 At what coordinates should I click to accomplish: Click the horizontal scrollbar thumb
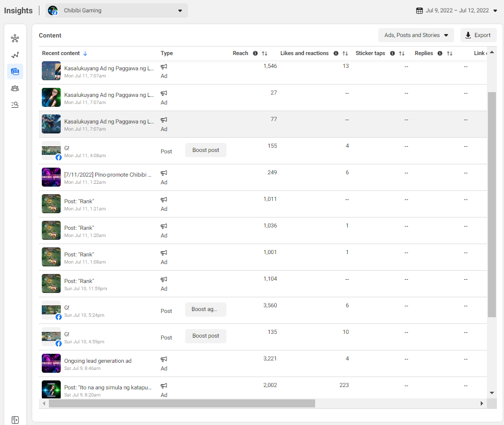click(182, 404)
